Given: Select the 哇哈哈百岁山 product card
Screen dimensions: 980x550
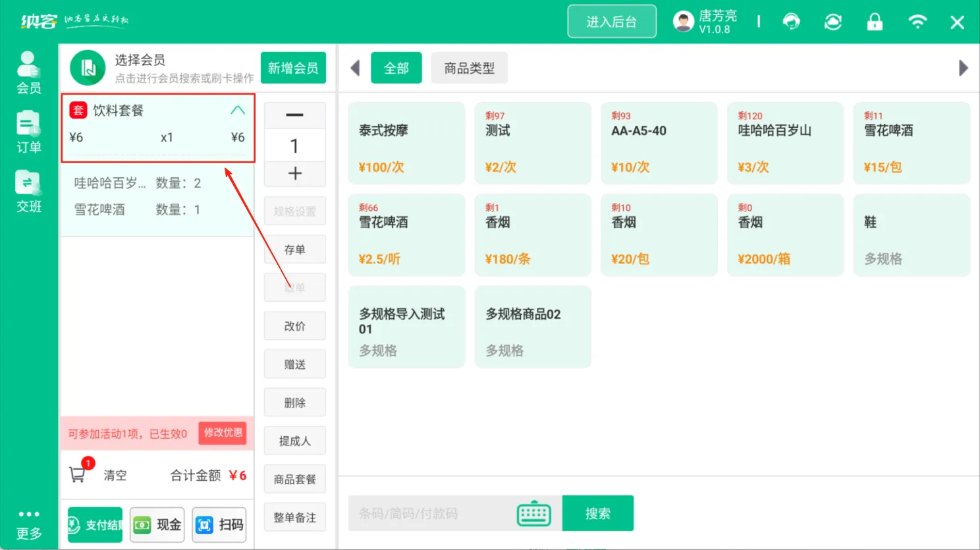Looking at the screenshot, I should (785, 143).
